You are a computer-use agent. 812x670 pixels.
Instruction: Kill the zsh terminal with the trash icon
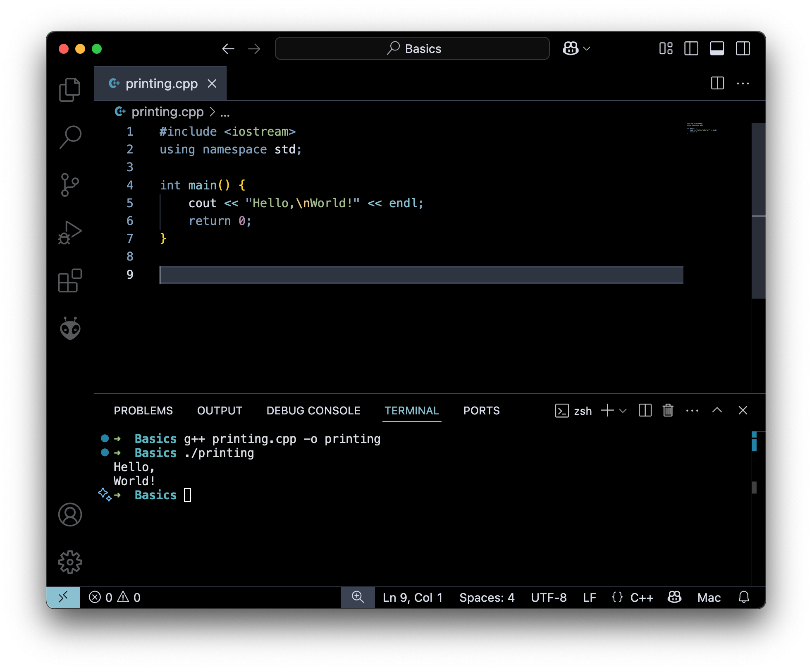668,411
